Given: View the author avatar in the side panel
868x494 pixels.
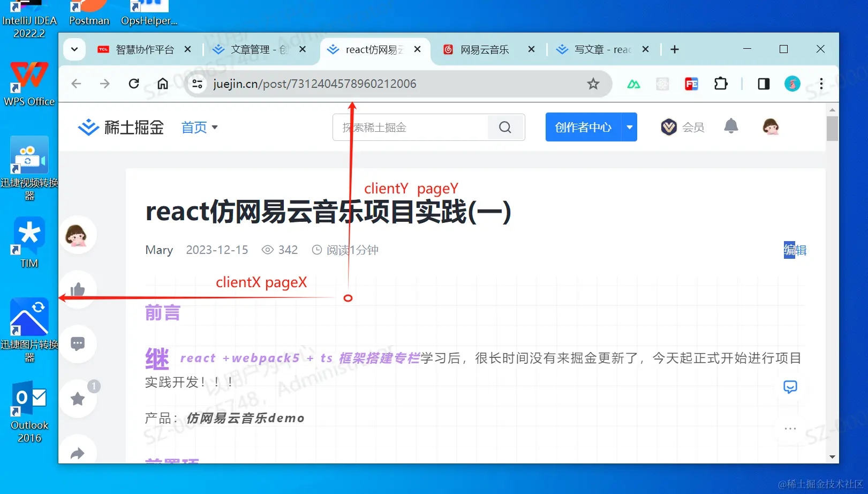Looking at the screenshot, I should point(78,235).
